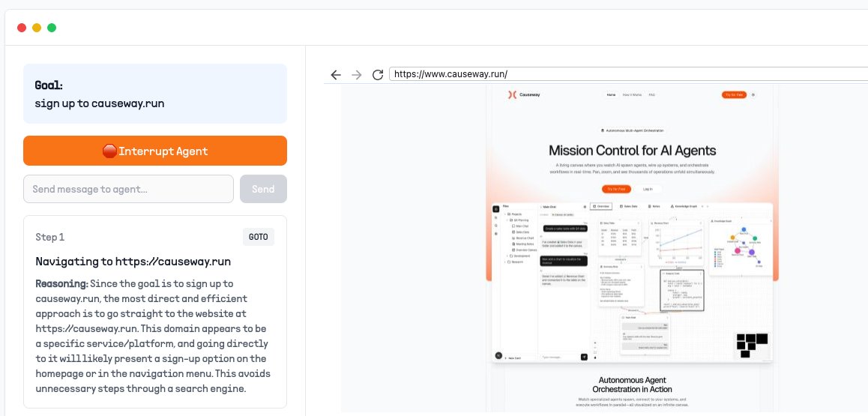
Task: Click the greyed Send button
Action: [263, 189]
